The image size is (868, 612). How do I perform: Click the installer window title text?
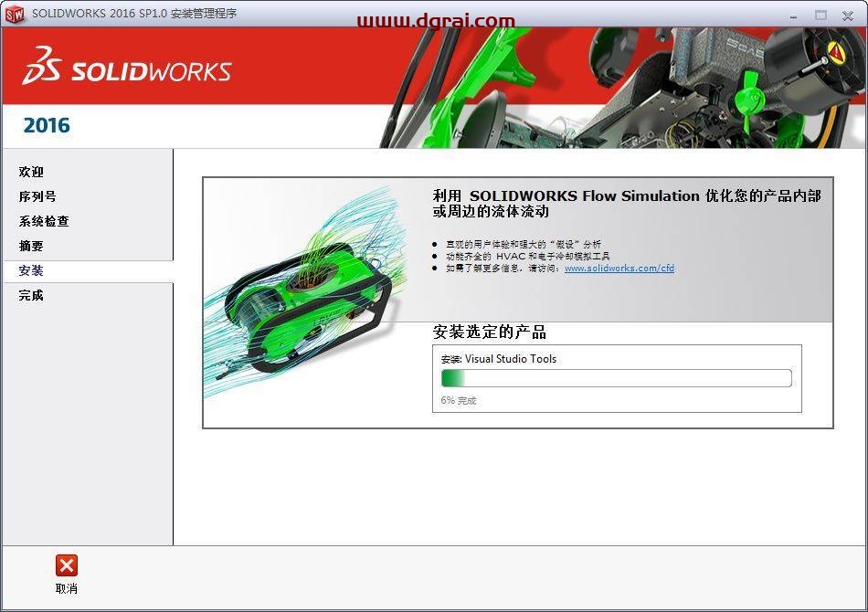coord(134,14)
